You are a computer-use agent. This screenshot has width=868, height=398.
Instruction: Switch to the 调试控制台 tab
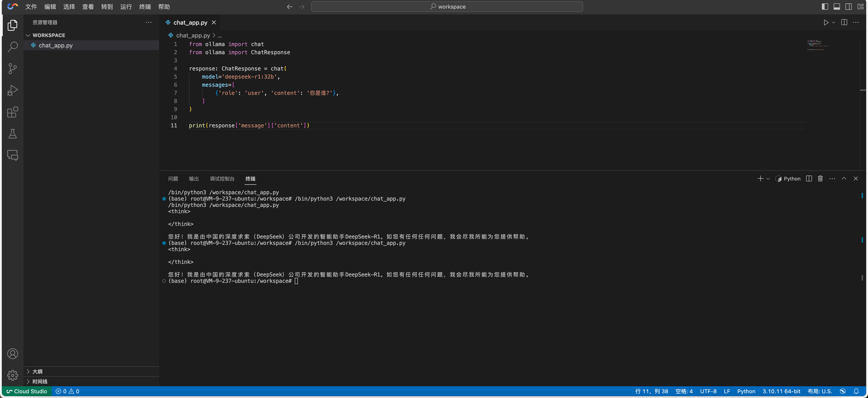click(222, 179)
